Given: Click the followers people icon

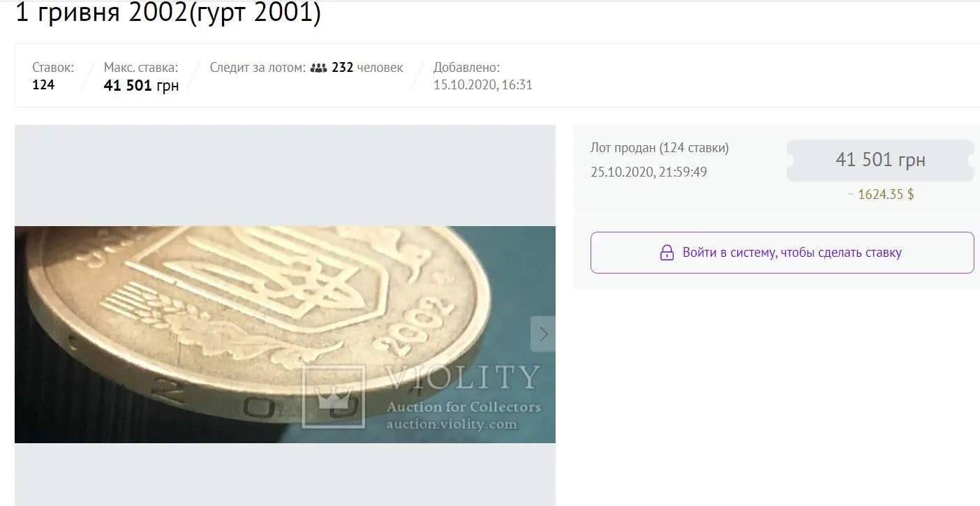Looking at the screenshot, I should pyautogui.click(x=318, y=68).
